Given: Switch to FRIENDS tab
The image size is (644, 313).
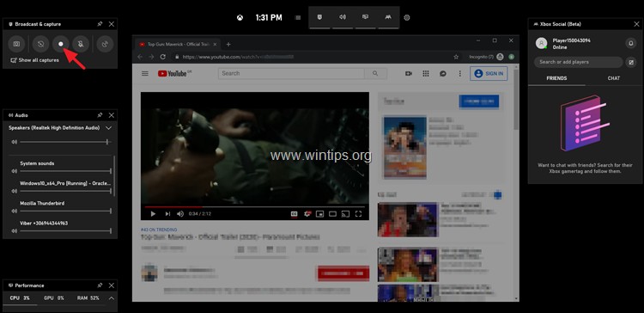Looking at the screenshot, I should coord(557,78).
